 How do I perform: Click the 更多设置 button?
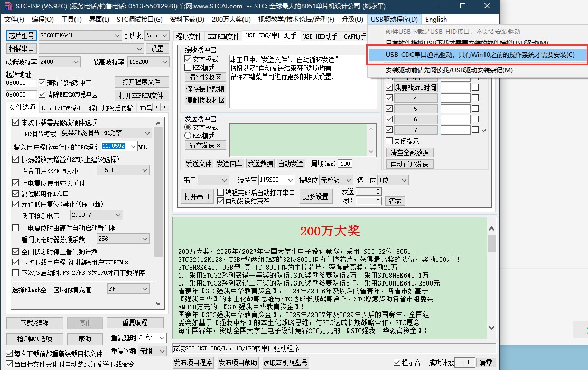[316, 196]
